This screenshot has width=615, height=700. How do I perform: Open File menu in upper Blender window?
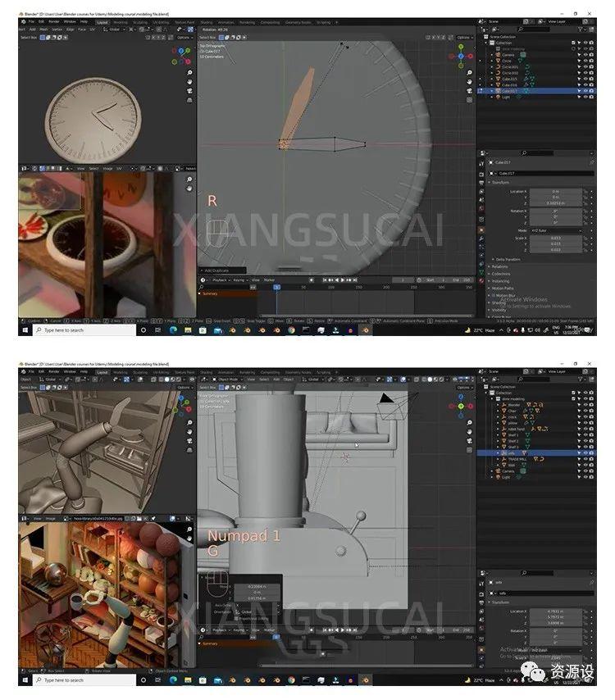pos(32,22)
